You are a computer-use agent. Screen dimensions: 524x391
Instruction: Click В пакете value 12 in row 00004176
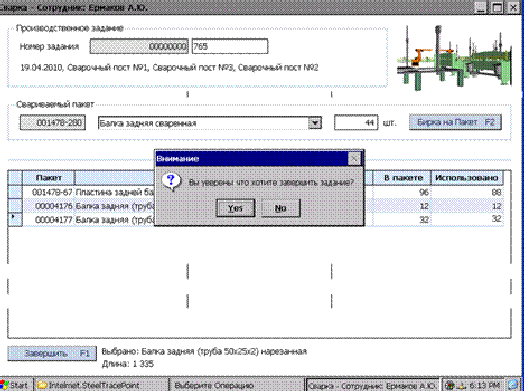(424, 206)
